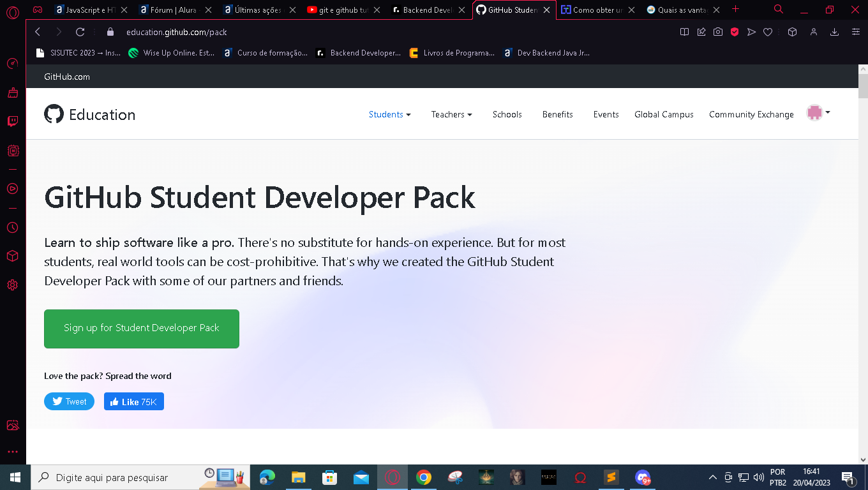Search open tabs magnifier icon
The height and width of the screenshot is (490, 868).
pyautogui.click(x=779, y=10)
